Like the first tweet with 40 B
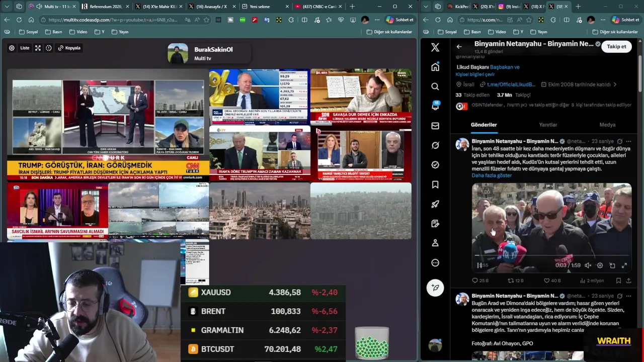This screenshot has width=644, height=362. 552,281
